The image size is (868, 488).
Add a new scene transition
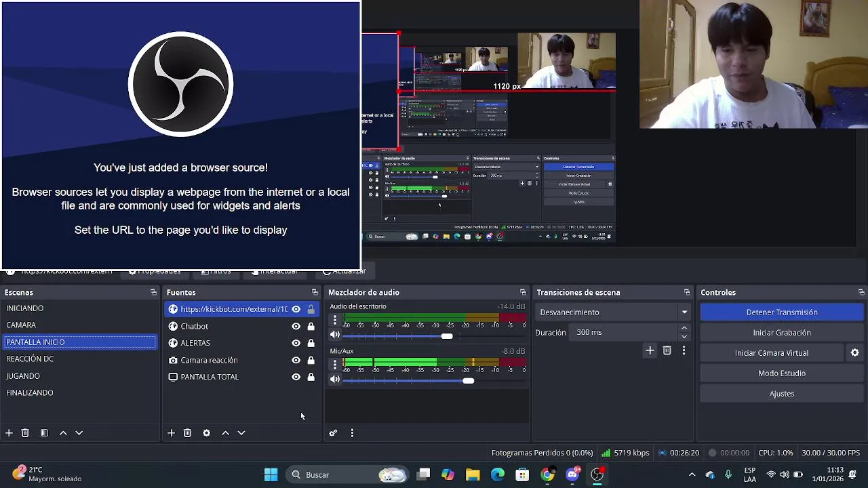pos(650,350)
